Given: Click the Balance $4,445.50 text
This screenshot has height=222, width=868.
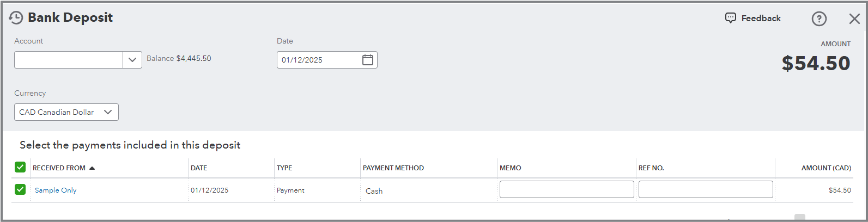Looking at the screenshot, I should pyautogui.click(x=179, y=58).
